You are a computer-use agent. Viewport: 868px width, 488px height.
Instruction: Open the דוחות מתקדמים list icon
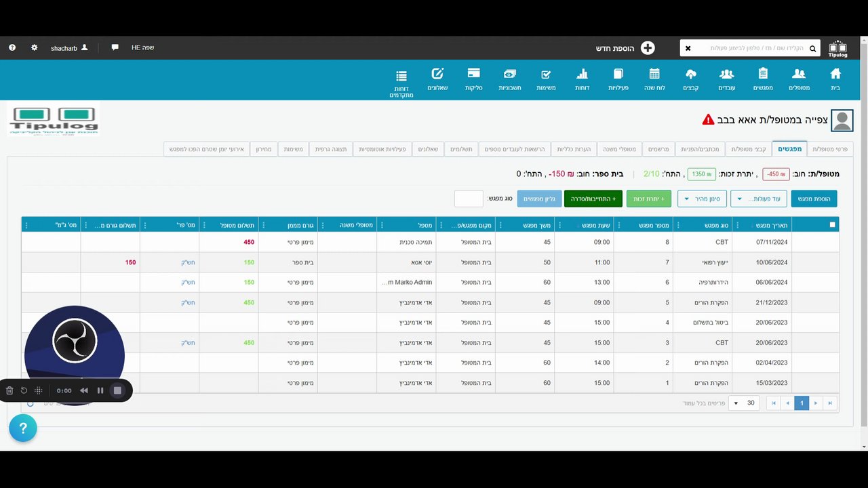click(x=401, y=77)
